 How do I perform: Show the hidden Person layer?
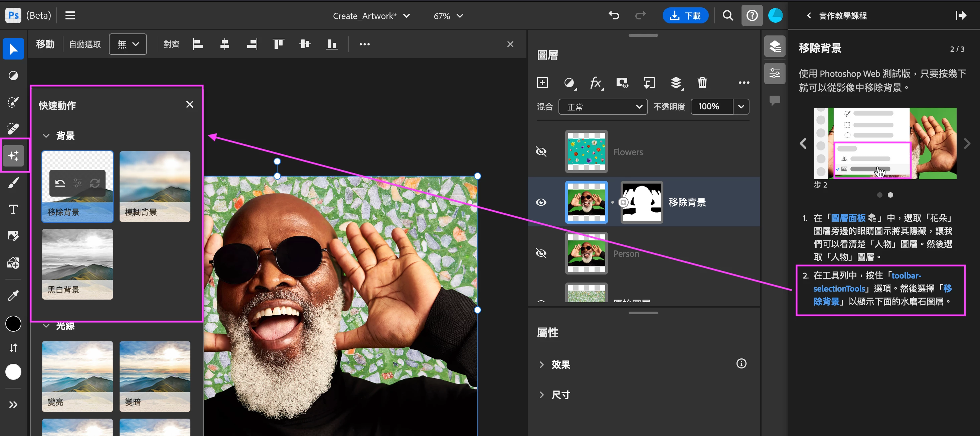click(541, 253)
